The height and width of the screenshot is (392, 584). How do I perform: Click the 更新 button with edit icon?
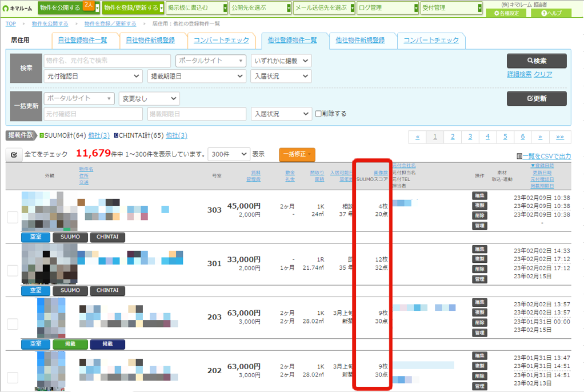[537, 98]
